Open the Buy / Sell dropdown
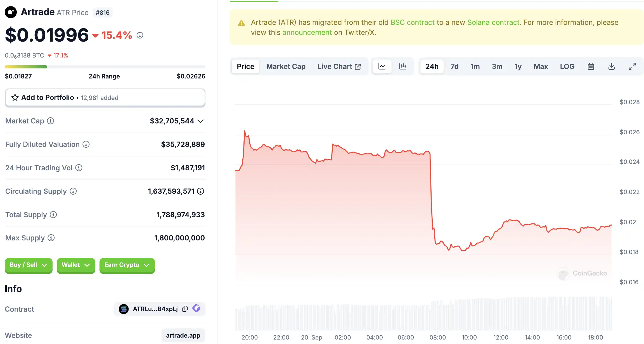 [x=29, y=265]
